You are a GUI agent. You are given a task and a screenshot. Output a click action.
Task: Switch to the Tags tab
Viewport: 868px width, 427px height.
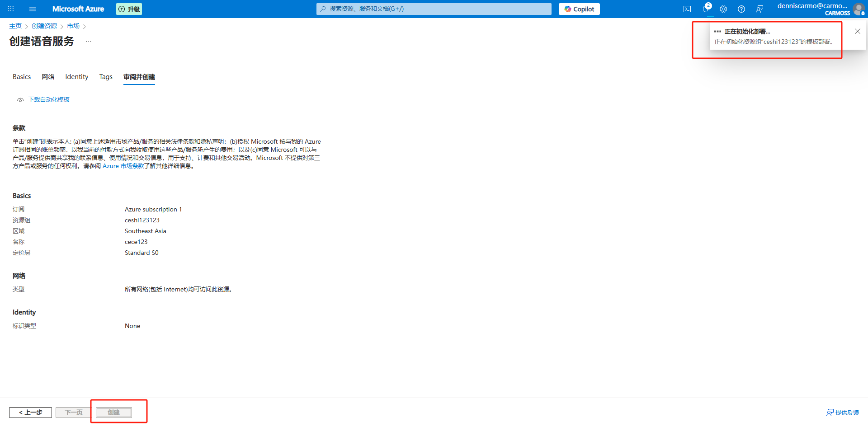[x=106, y=77]
